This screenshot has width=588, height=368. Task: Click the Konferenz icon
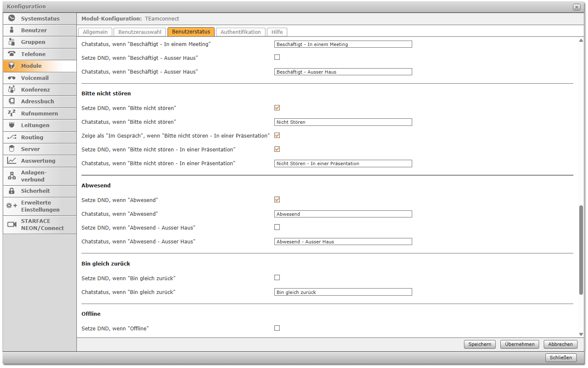click(12, 89)
